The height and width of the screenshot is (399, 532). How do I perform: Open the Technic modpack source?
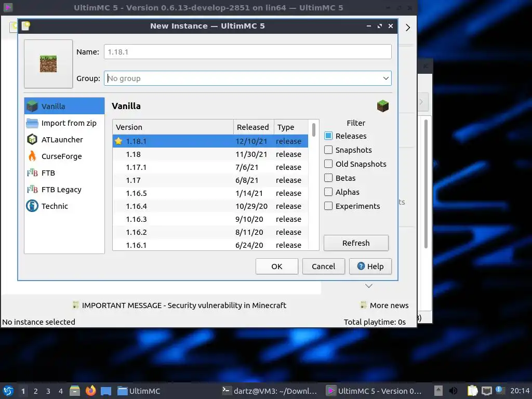64,206
